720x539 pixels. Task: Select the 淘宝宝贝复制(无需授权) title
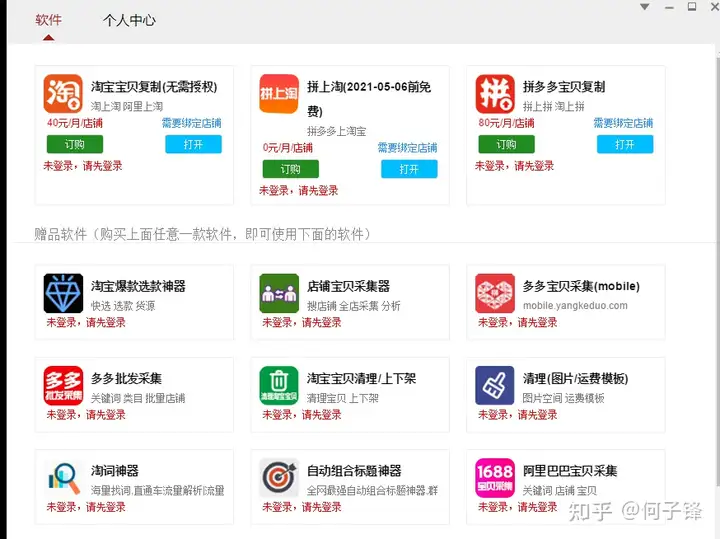coord(154,87)
